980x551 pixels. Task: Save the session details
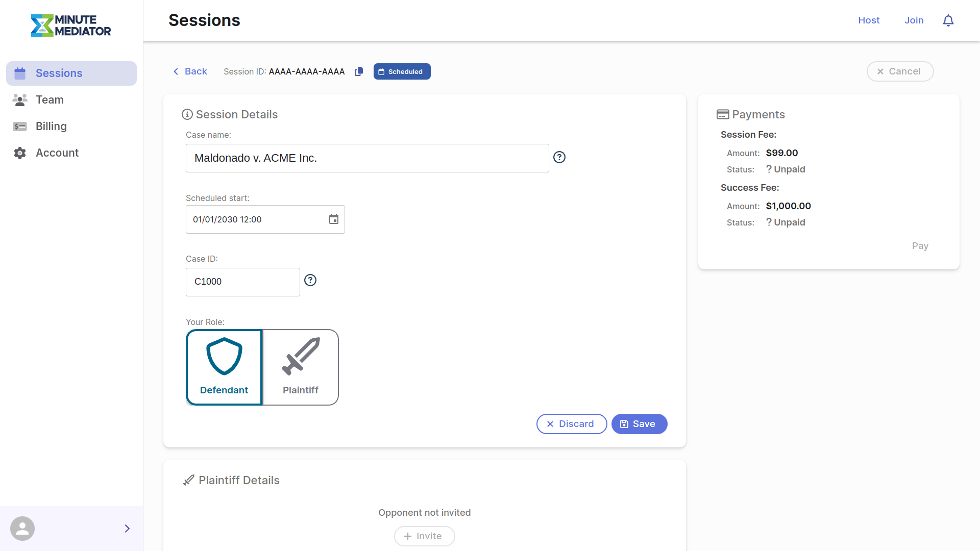pos(639,424)
